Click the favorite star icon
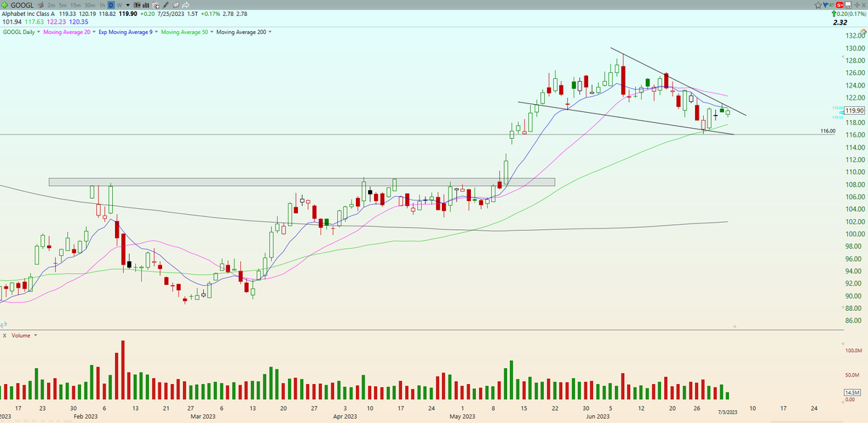The width and height of the screenshot is (868, 423). point(818,5)
